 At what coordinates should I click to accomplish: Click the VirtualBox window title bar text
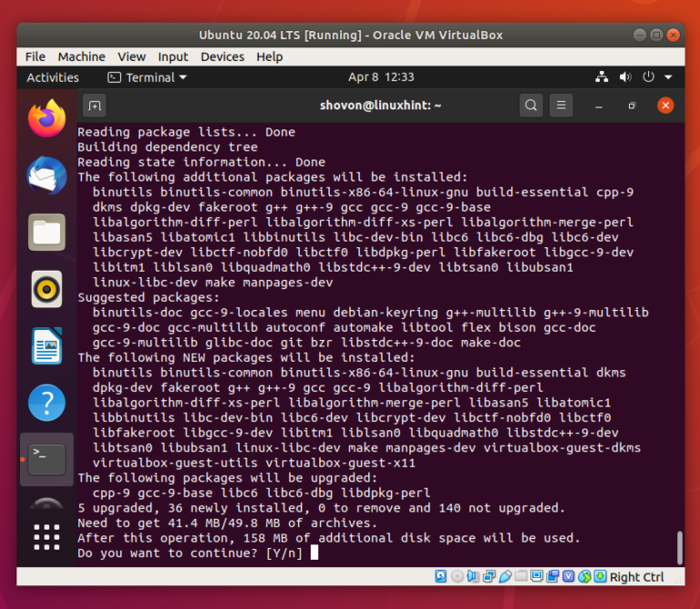[x=350, y=35]
